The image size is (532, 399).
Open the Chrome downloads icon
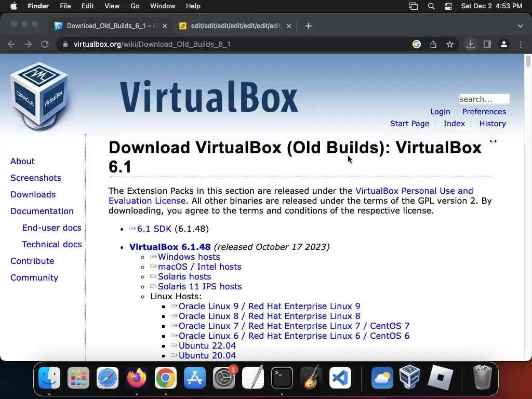pos(471,44)
